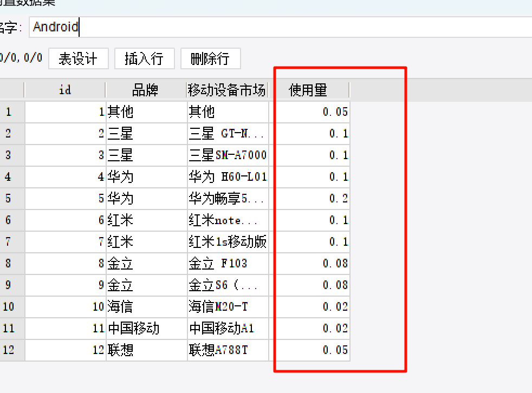Click brand cell 三星 in row 2

point(147,134)
